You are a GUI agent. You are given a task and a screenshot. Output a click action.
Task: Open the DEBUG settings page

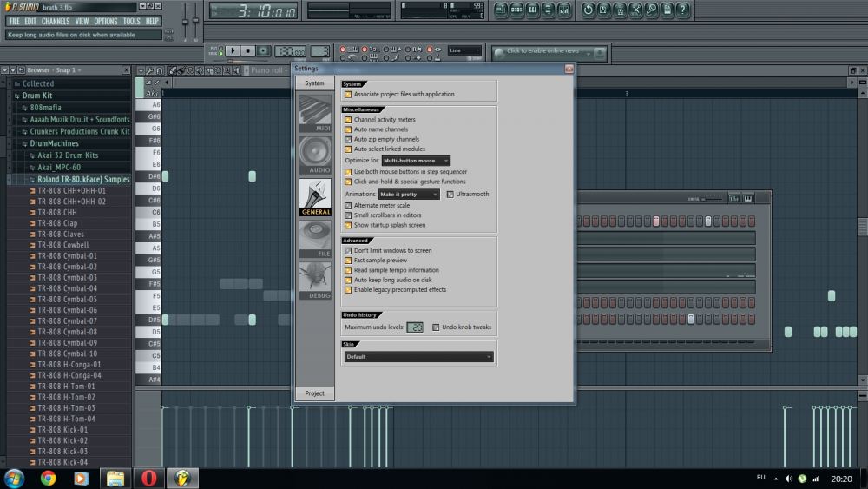[315, 281]
